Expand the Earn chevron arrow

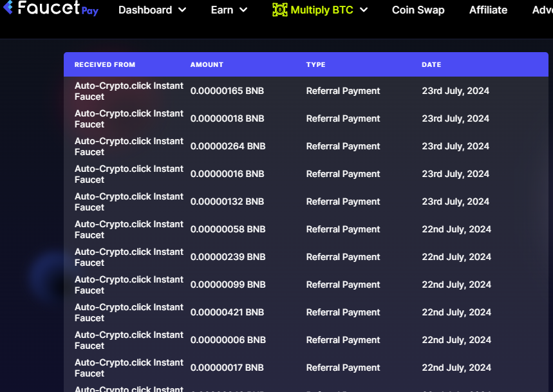[243, 10]
